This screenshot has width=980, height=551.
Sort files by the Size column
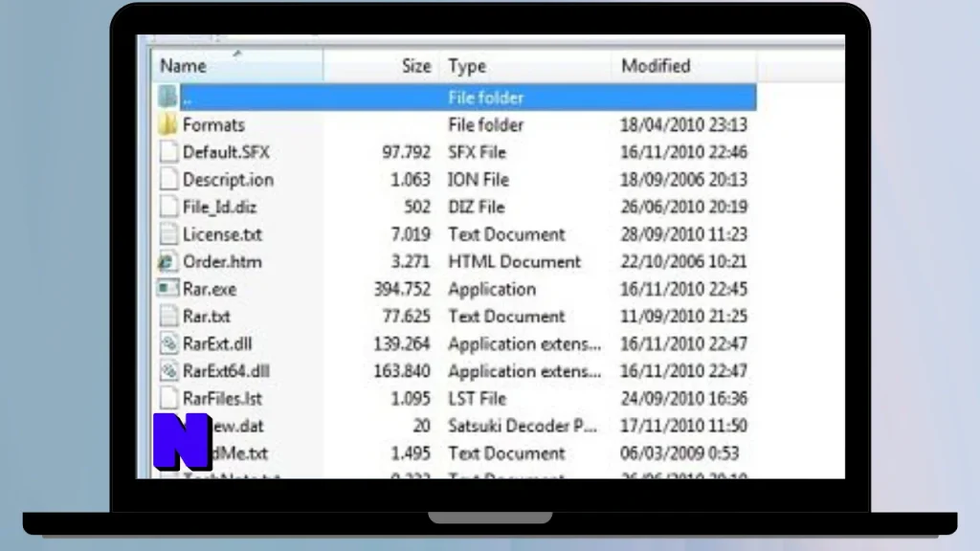(x=381, y=66)
